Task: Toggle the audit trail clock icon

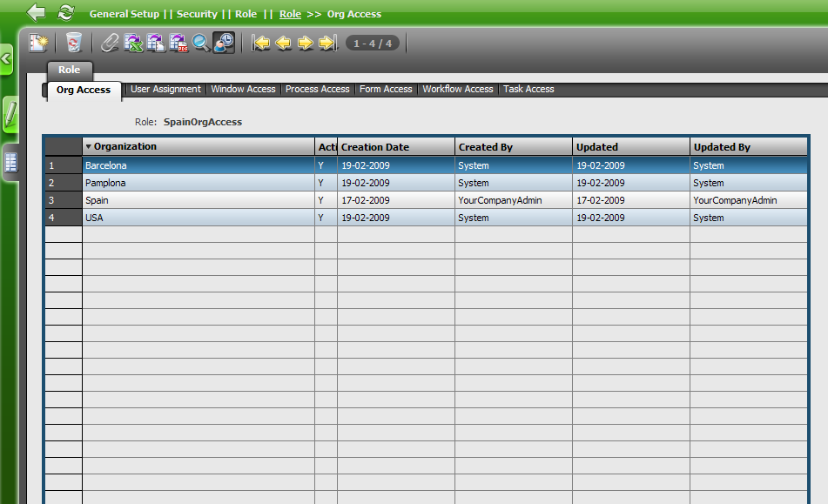Action: (224, 43)
